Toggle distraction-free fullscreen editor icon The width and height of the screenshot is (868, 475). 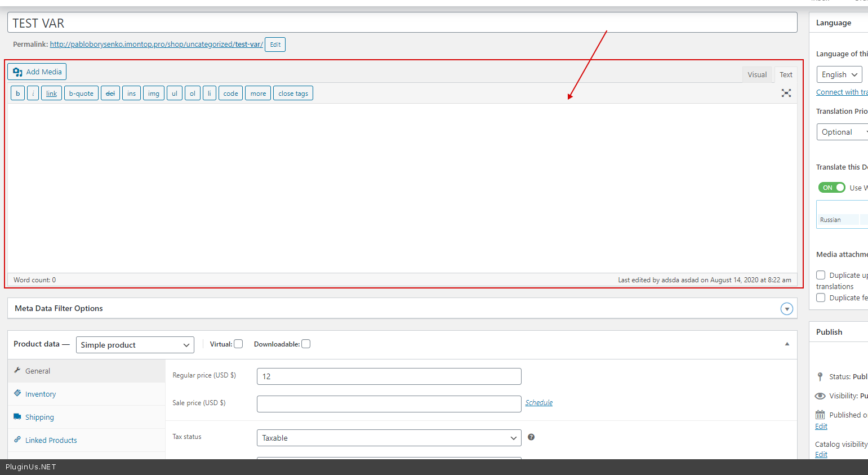point(786,93)
